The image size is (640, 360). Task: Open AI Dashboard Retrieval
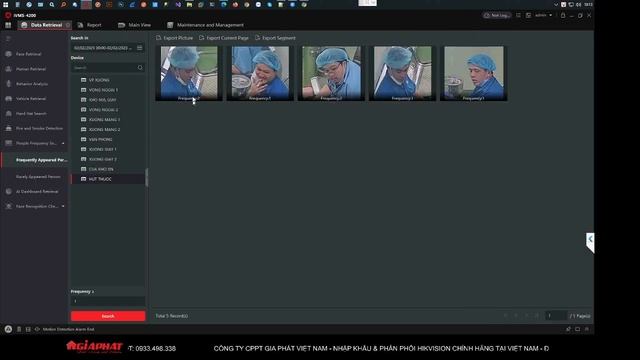[x=37, y=191]
